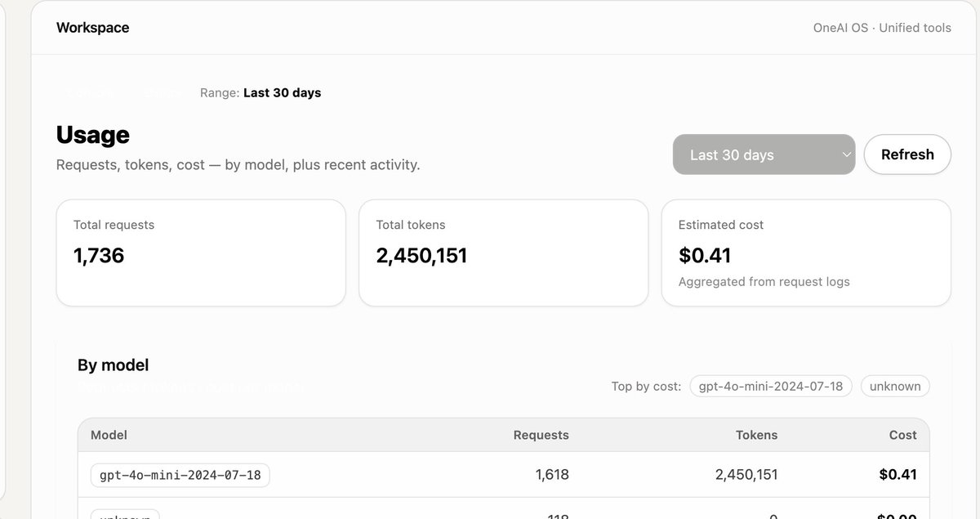The height and width of the screenshot is (519, 980).
Task: Click the Cost column header
Action: (x=902, y=435)
